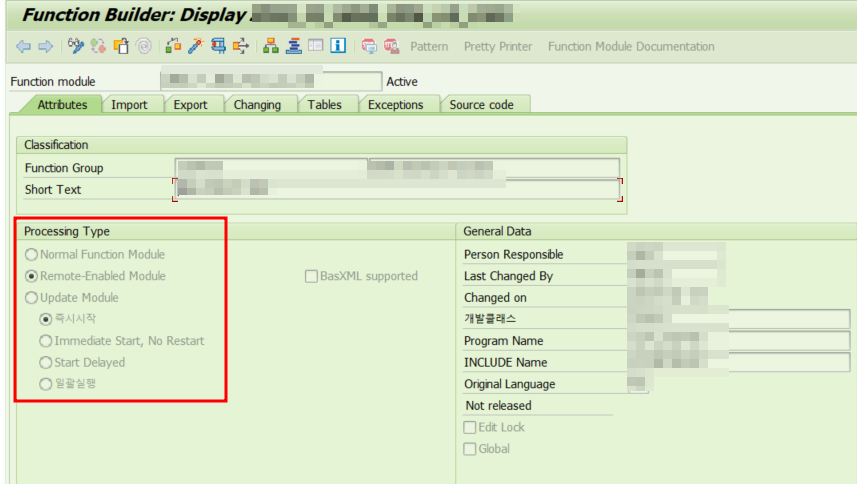Tick the Edit Lock checkbox
The image size is (857, 484).
pyautogui.click(x=469, y=427)
